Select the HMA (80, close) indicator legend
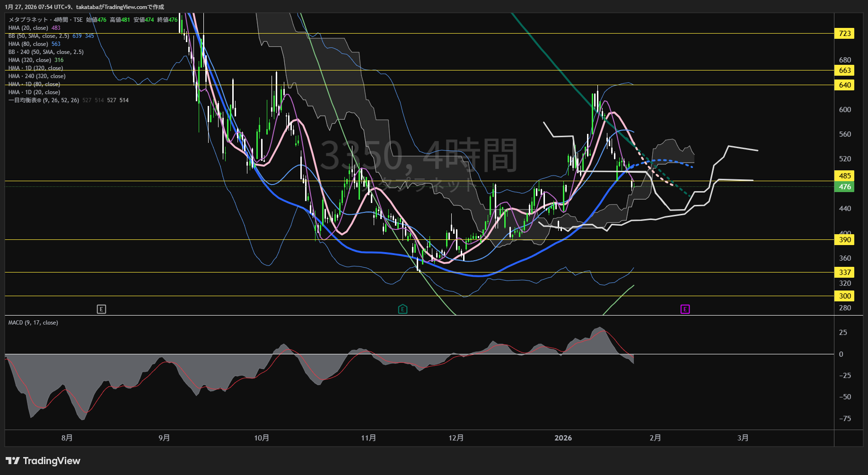This screenshot has height=475, width=868. tap(28, 44)
